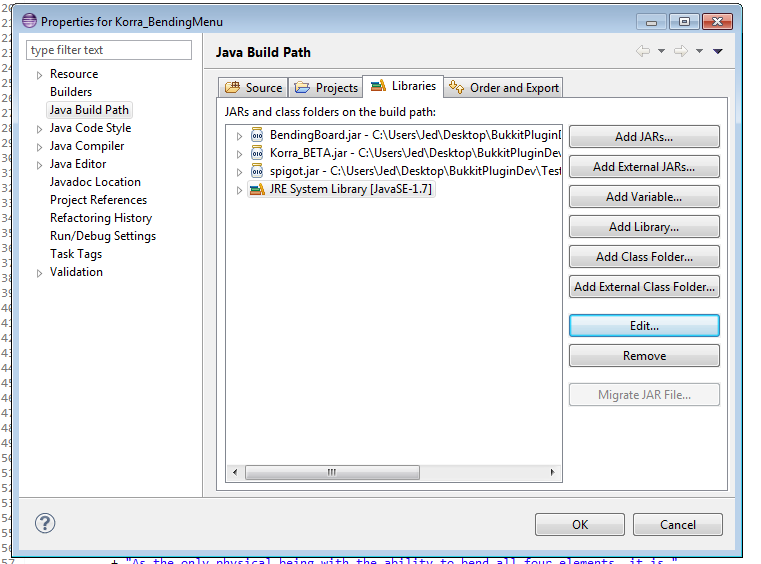Expand the Validation tree node
The width and height of the screenshot is (761, 564).
39,273
